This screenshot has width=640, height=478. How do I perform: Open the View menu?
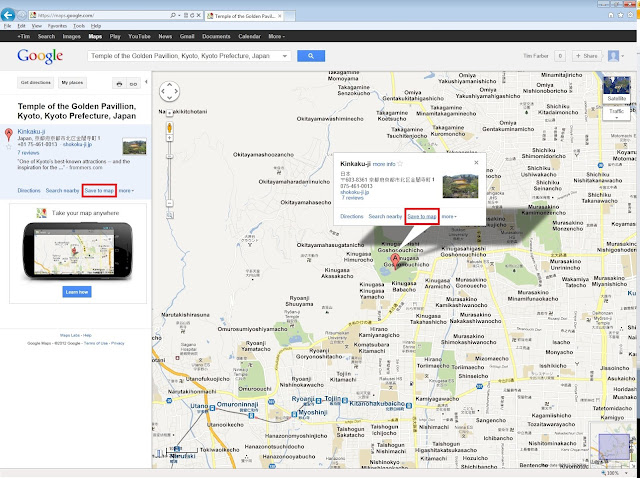click(x=37, y=26)
